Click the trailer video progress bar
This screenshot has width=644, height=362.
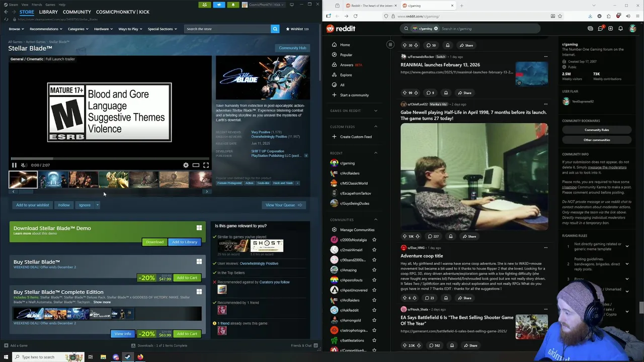110,158
